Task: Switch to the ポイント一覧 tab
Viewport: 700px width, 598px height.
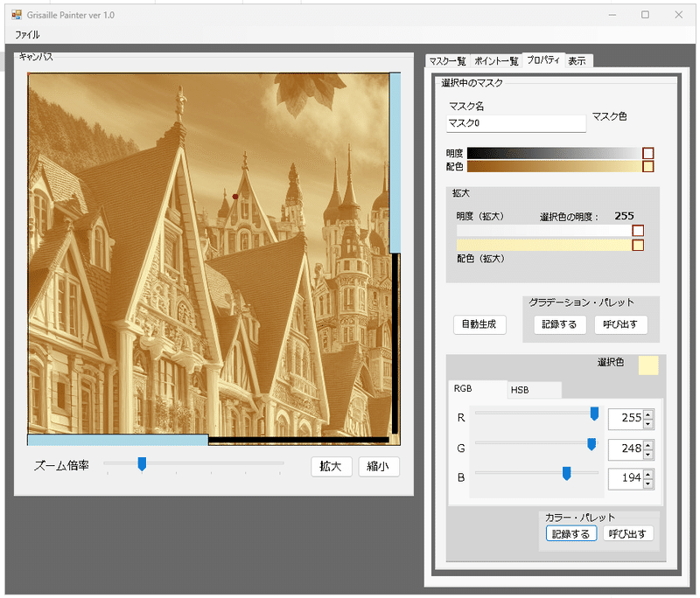Action: pyautogui.click(x=496, y=61)
